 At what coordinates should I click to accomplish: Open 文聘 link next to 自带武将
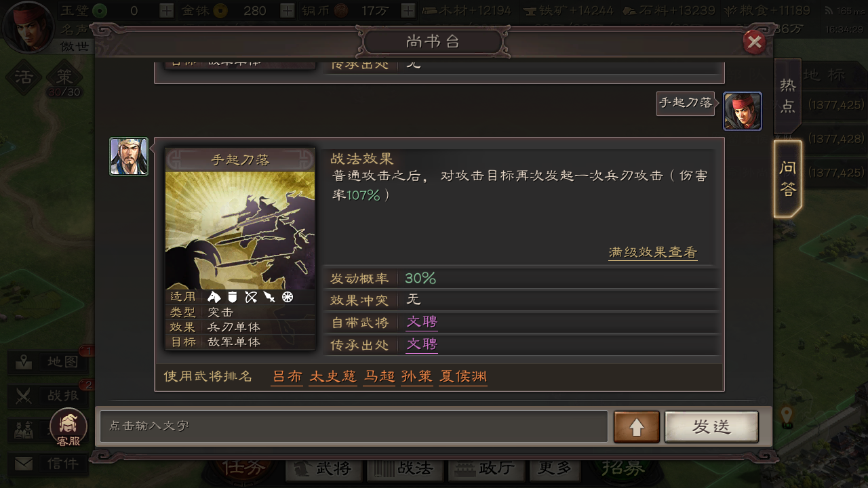[x=422, y=322]
